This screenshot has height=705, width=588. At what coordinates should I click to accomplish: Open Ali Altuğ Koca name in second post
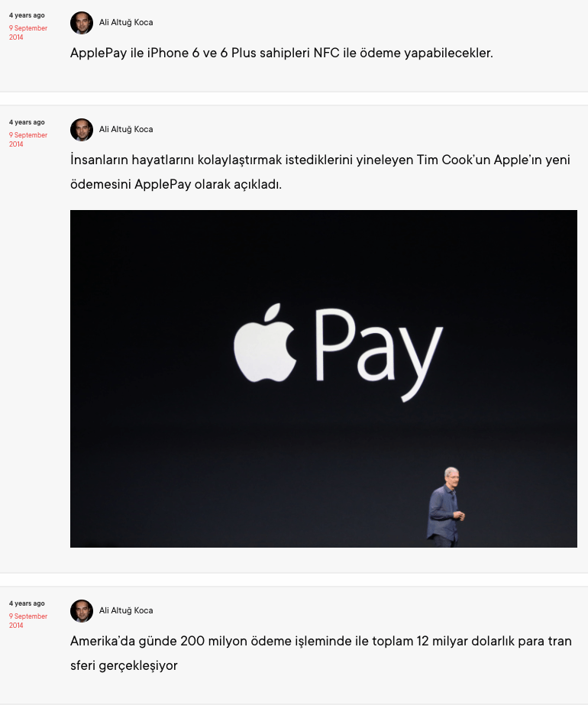(126, 130)
